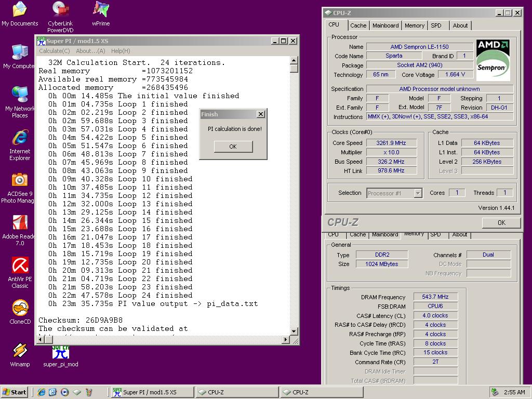
Task: Click the Channels value Dual
Action: pyautogui.click(x=488, y=255)
